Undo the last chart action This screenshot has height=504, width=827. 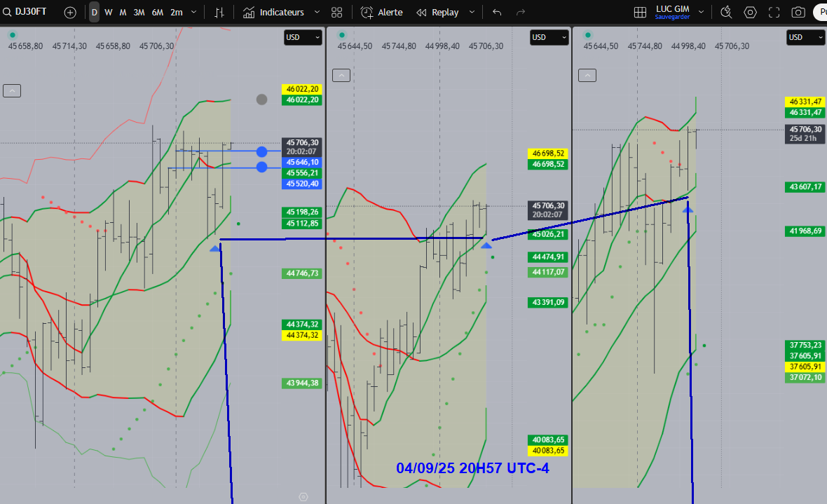click(x=497, y=12)
